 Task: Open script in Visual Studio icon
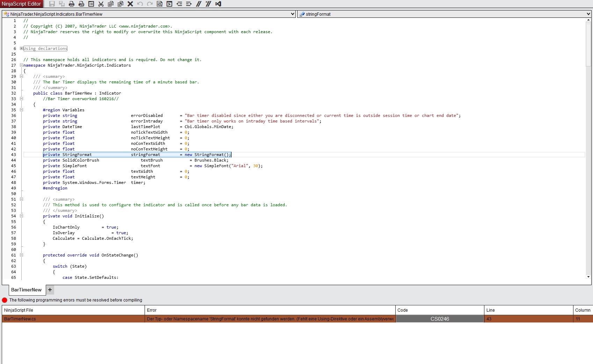(x=218, y=4)
